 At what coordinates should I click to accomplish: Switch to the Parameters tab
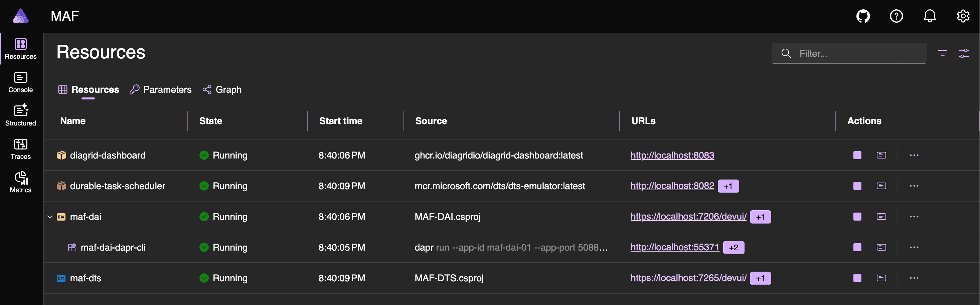(x=161, y=90)
